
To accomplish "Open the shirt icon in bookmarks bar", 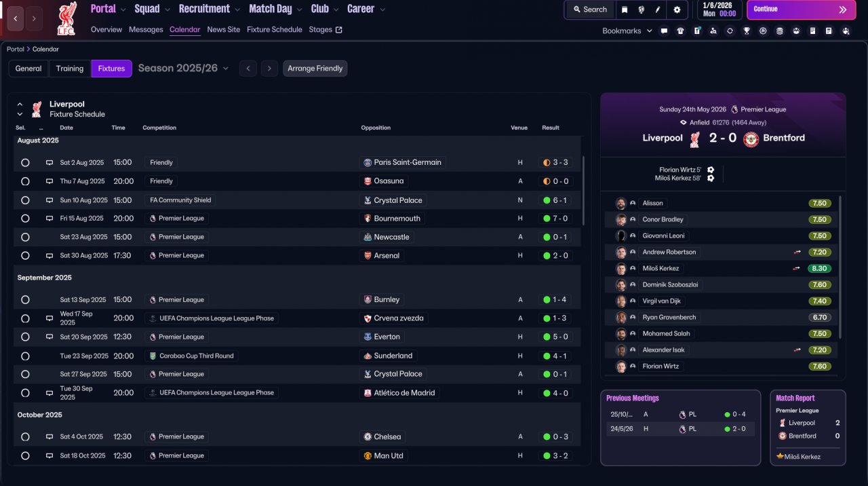I will point(680,31).
